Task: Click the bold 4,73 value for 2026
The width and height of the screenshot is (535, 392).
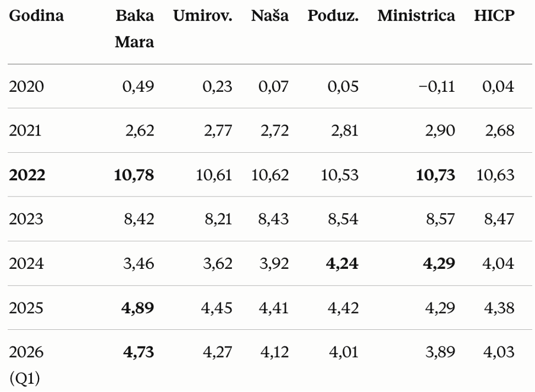Action: [139, 352]
